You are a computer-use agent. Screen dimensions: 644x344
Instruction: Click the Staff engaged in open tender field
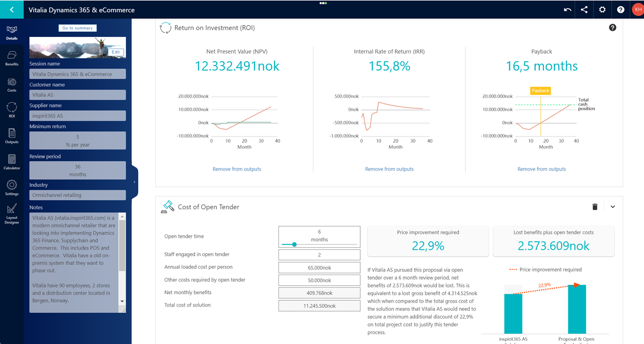[x=319, y=255]
